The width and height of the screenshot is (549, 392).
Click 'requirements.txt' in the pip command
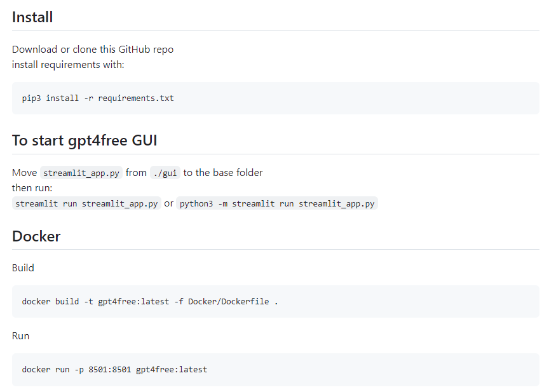136,98
